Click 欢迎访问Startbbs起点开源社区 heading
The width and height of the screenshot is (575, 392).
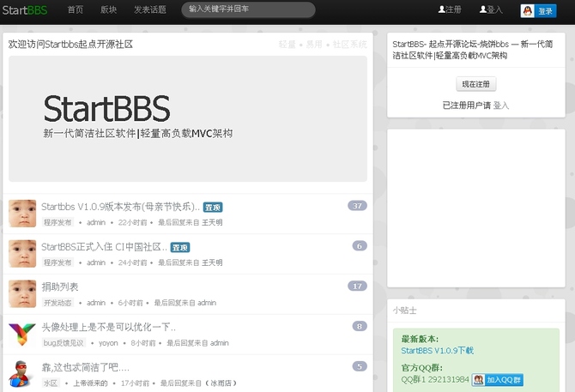(70, 45)
